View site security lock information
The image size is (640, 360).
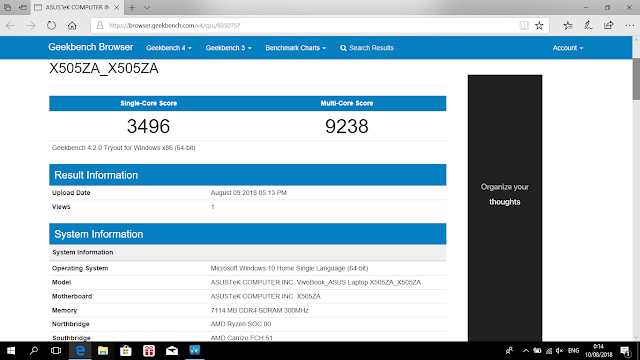point(100,25)
